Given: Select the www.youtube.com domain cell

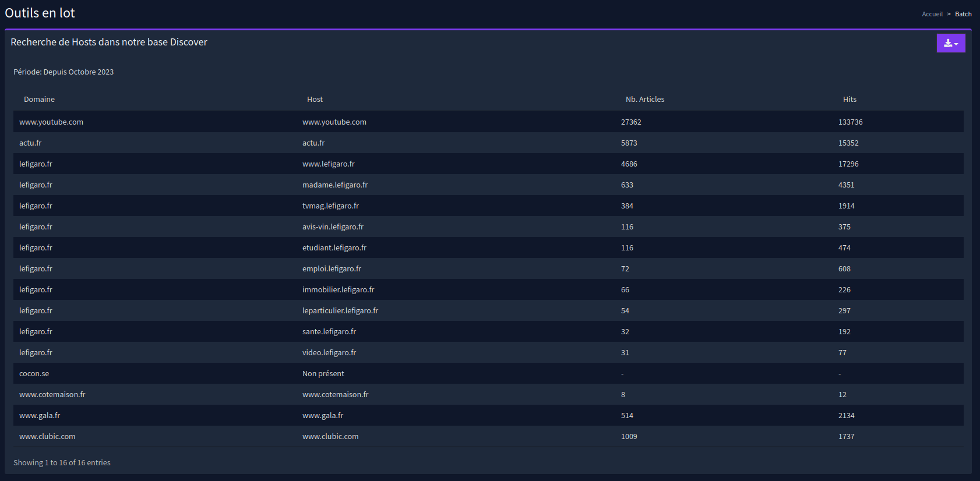Looking at the screenshot, I should [51, 122].
